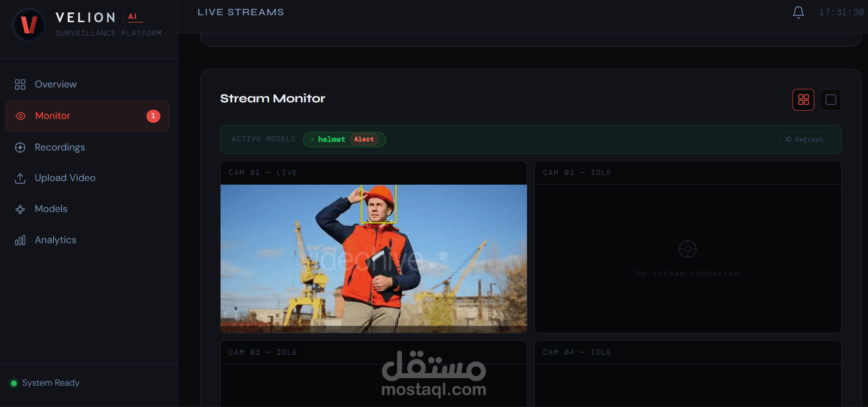Click the Models node icon
Viewport: 868px width, 407px height.
20,209
